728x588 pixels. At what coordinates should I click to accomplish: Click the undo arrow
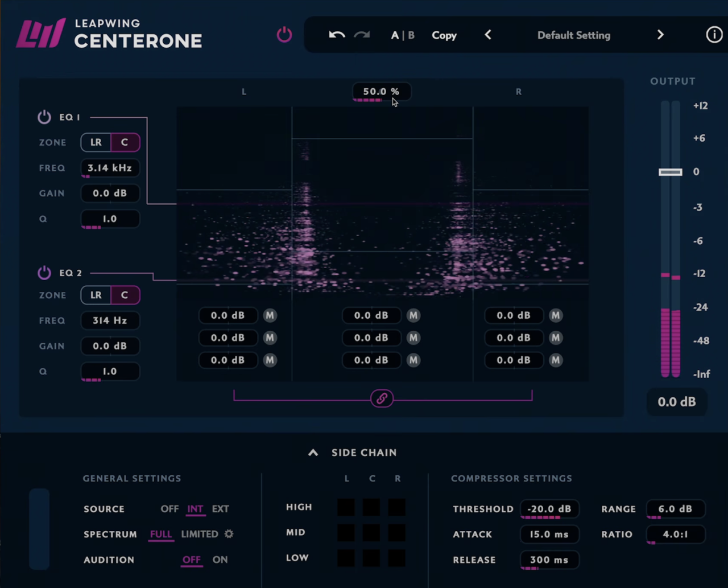point(337,35)
